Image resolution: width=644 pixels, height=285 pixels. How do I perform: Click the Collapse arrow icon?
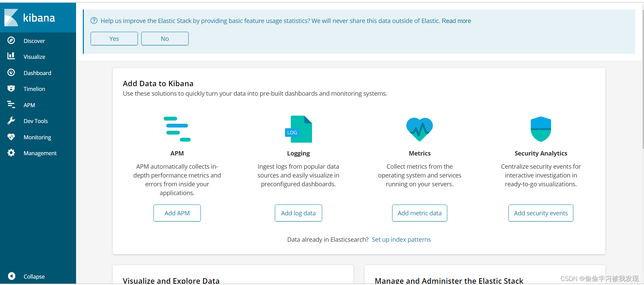point(11,276)
